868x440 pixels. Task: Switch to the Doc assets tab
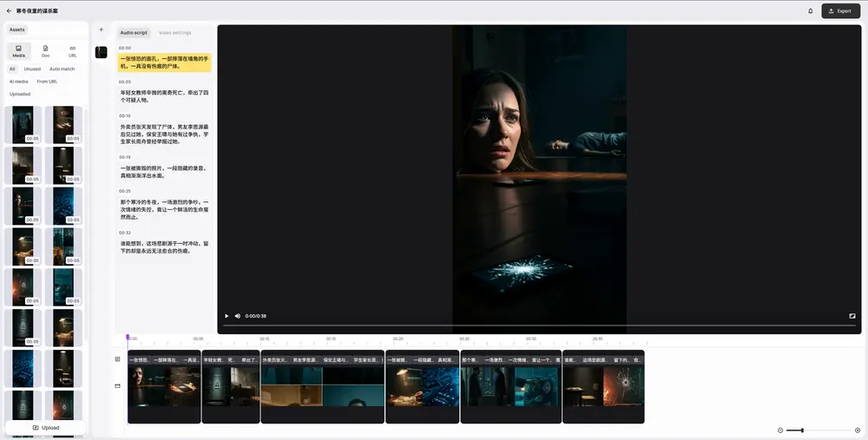45,51
